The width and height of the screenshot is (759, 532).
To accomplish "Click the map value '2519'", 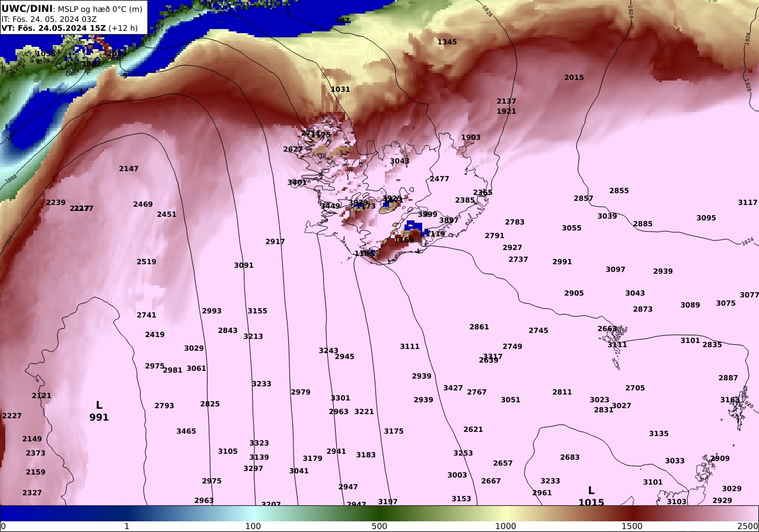I will 146,262.
